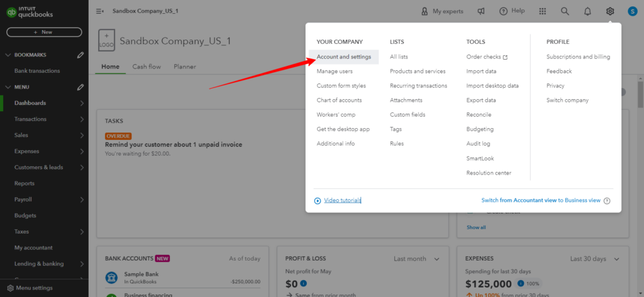Click the Order checks external link icon
The height and width of the screenshot is (297, 644).
505,57
